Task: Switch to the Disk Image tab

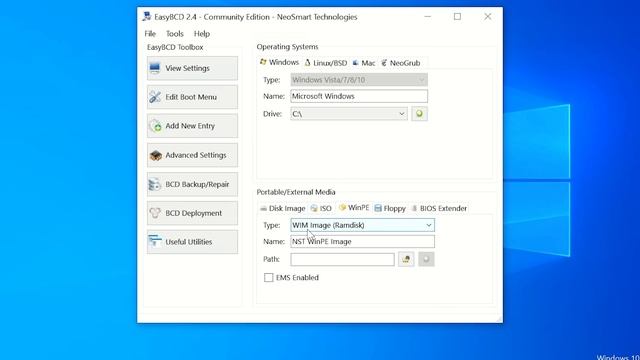Action: pos(282,208)
